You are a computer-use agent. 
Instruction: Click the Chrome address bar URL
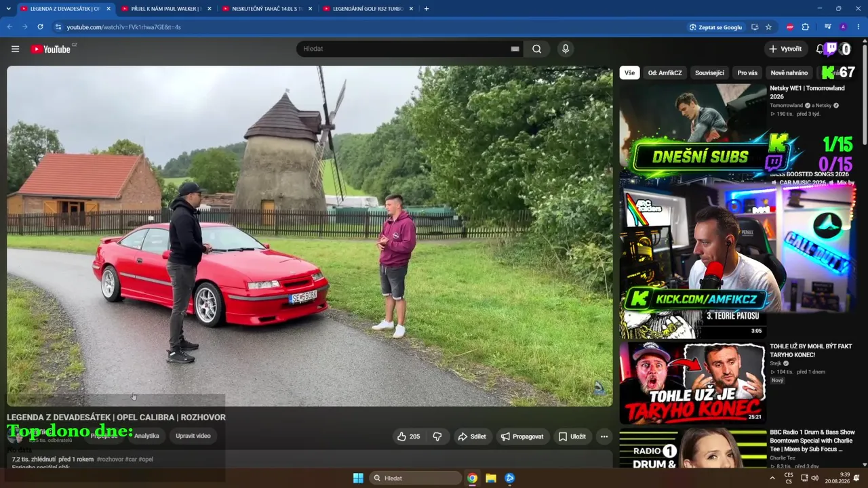123,27
